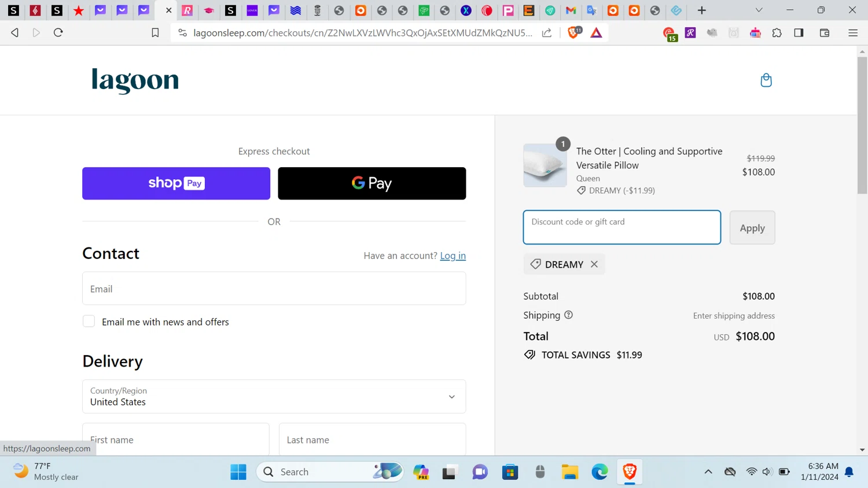Open the Brave Rewards triangle icon
Image resolution: width=868 pixels, height=488 pixels.
[x=596, y=33]
